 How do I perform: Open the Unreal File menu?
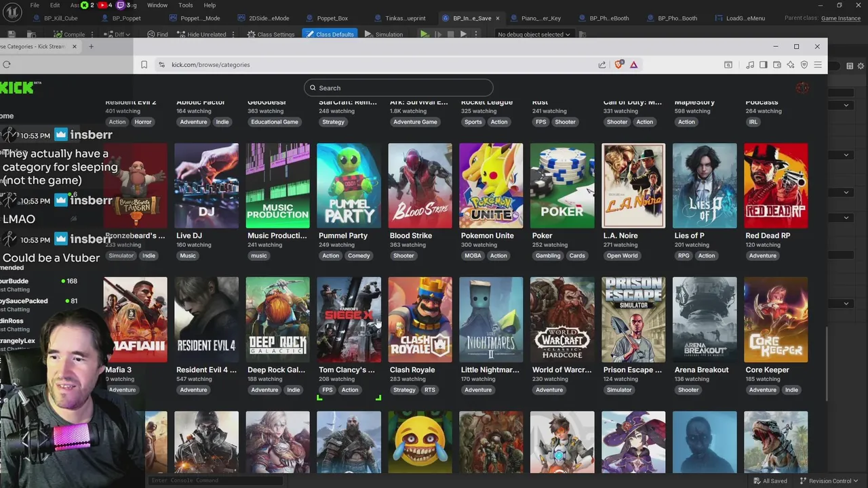(x=35, y=5)
